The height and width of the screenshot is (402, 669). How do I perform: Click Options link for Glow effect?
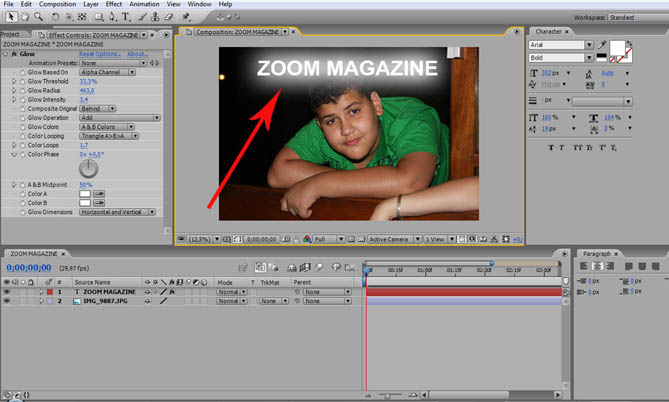(111, 54)
